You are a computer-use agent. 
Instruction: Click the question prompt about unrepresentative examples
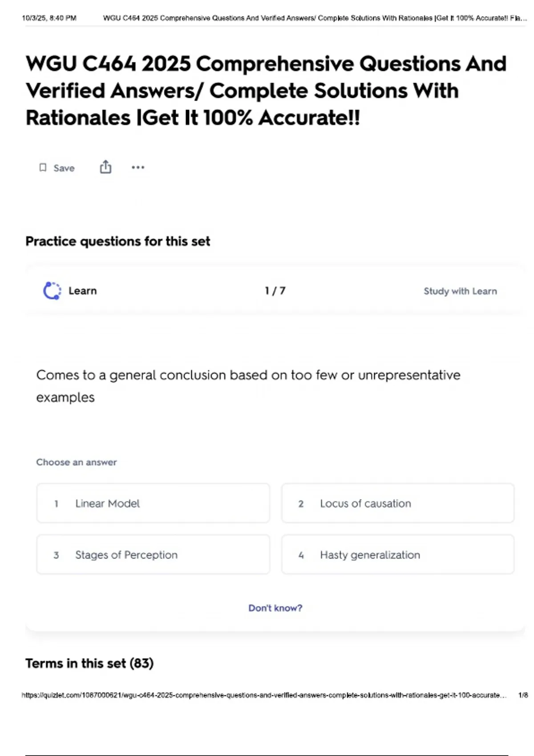248,386
